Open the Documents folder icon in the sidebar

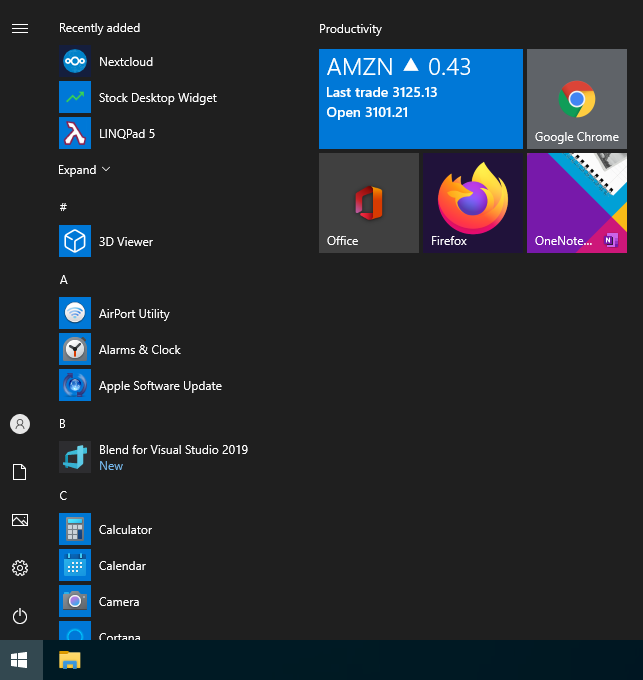(x=20, y=472)
